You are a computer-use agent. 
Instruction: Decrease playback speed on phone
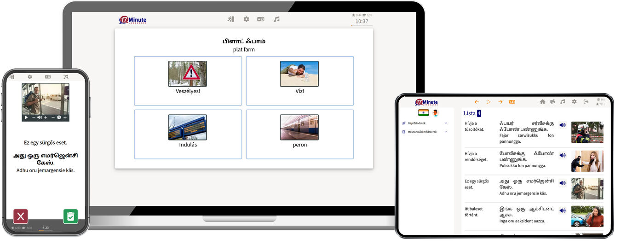tap(53, 117)
